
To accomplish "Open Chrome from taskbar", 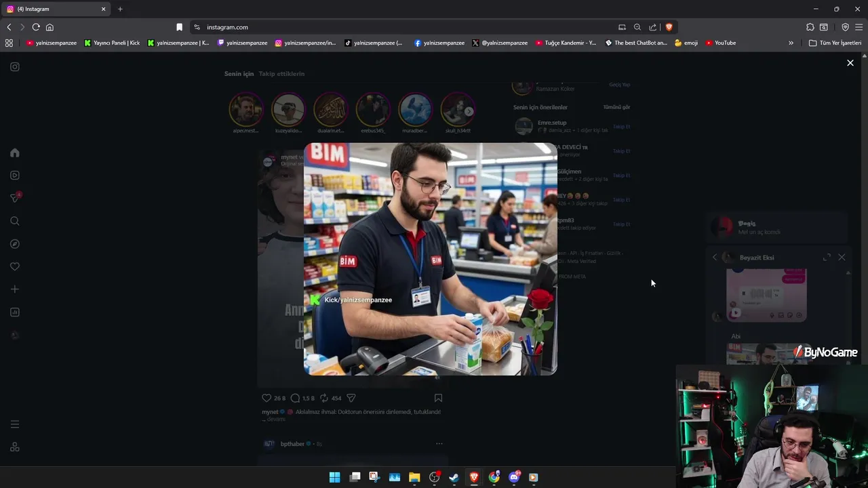I will pos(494,477).
